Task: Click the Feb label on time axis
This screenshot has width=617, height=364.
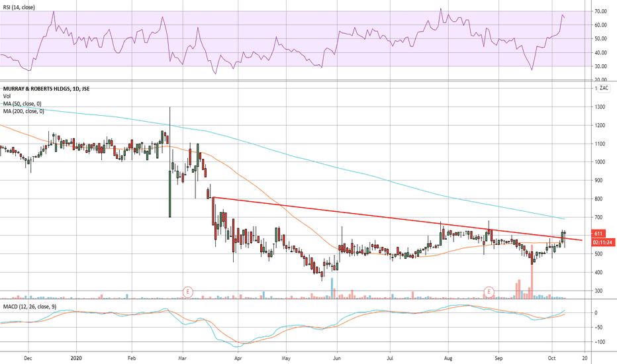Action: pos(132,359)
